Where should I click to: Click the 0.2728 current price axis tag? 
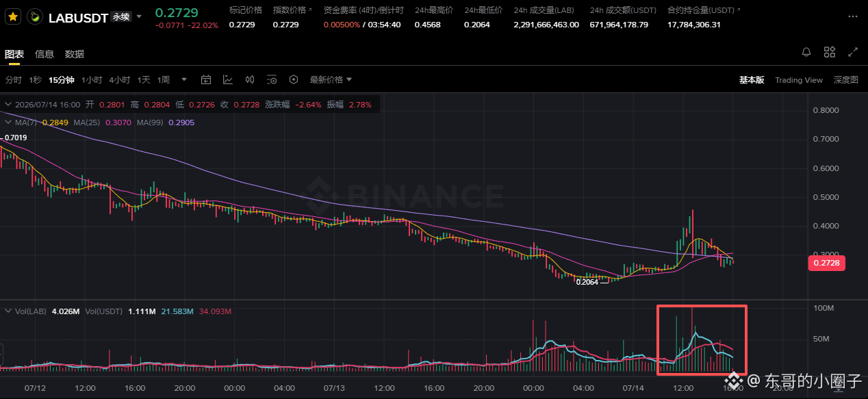827,263
